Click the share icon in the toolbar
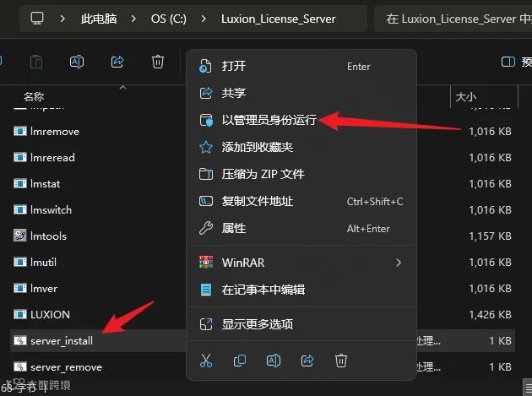532x396 pixels. coord(117,62)
